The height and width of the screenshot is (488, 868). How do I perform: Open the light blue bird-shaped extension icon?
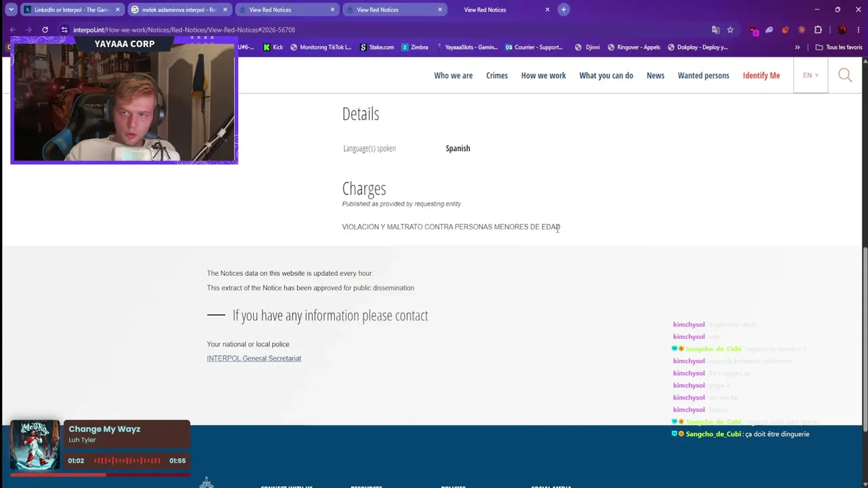pos(770,30)
